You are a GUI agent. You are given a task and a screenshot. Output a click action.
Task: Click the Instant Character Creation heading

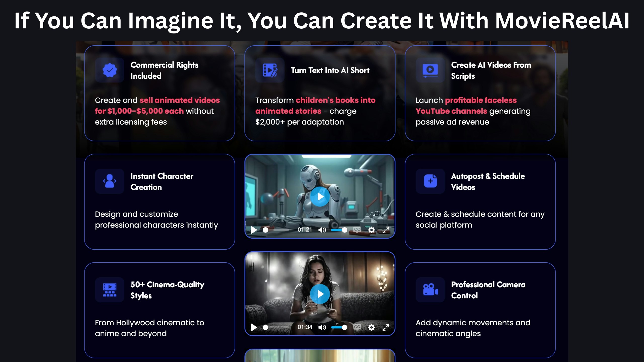162,182
